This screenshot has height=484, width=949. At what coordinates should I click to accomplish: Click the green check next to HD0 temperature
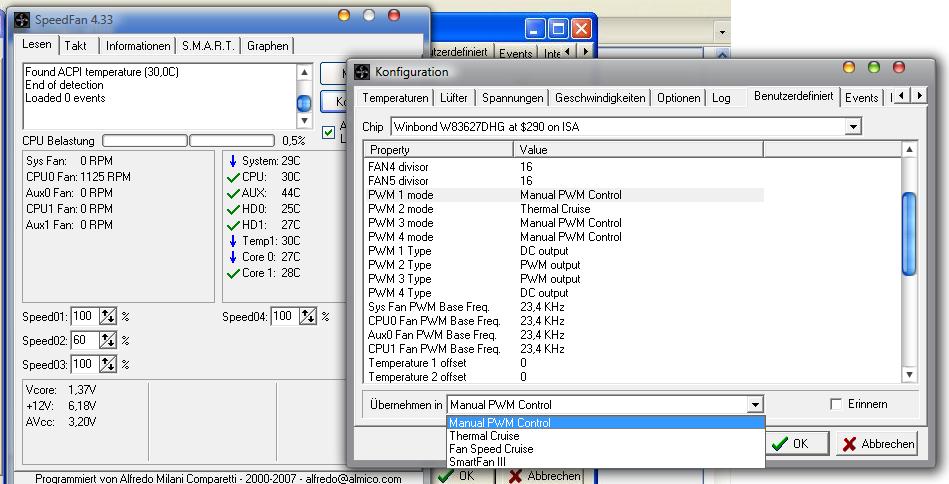pos(233,209)
